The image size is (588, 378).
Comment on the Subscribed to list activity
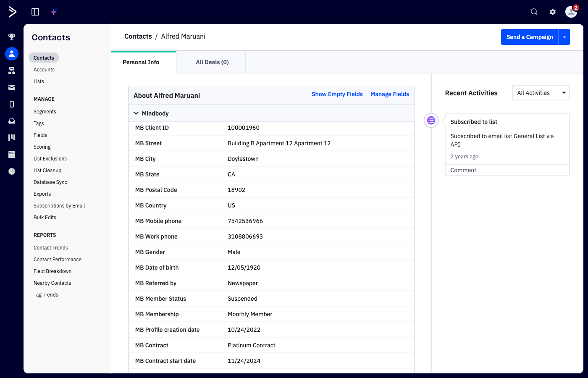(463, 170)
